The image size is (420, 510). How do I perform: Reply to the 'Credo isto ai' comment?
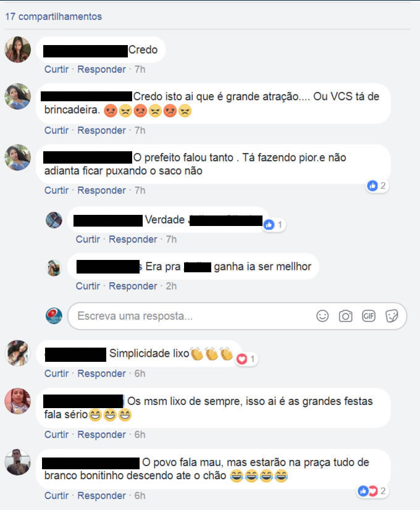pyautogui.click(x=101, y=130)
